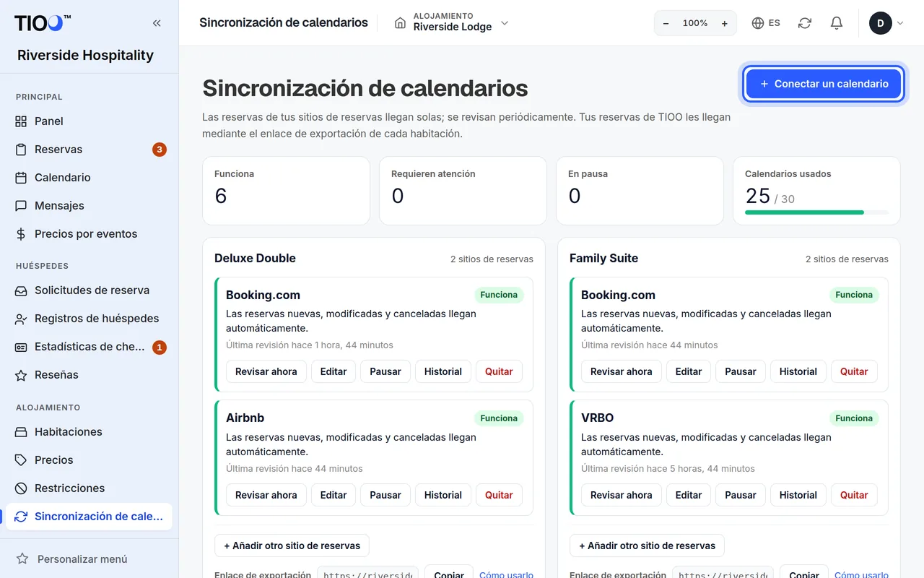Viewport: 924px width, 578px height.
Task: Open Historial for Deluxe Double Booking.com
Action: click(x=443, y=371)
